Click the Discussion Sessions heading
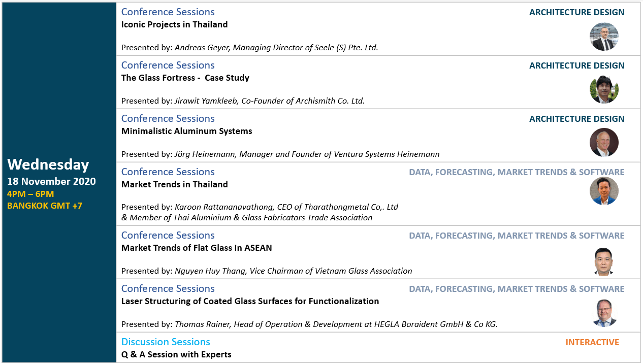The image size is (643, 364). coord(166,342)
